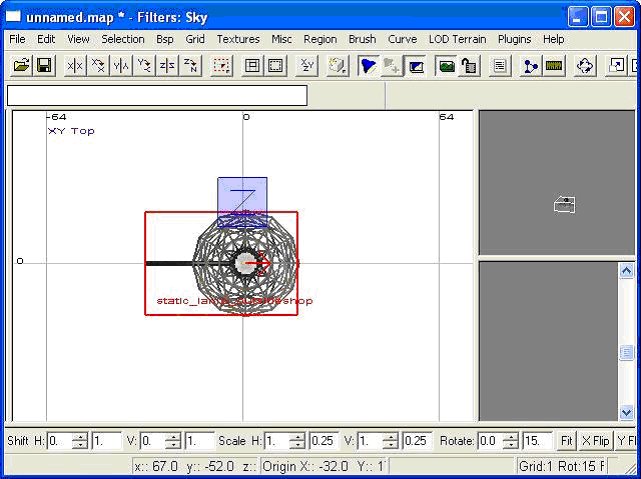Screen dimensions: 641x479
Task: Click the green texture image toolbar icon
Action: pyautogui.click(x=446, y=66)
